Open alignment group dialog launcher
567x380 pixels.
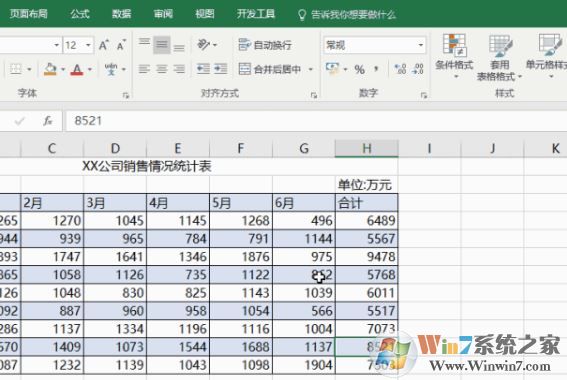(314, 95)
